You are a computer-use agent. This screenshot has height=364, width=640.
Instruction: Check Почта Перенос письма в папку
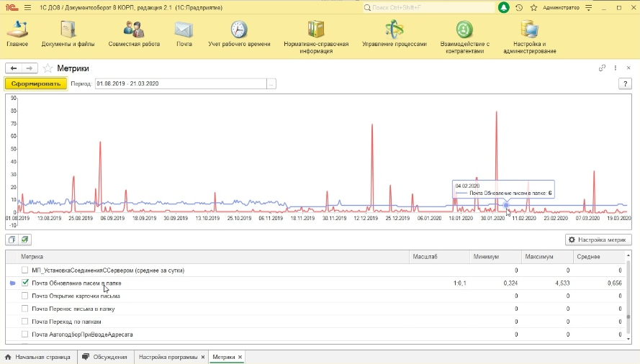coord(25,309)
